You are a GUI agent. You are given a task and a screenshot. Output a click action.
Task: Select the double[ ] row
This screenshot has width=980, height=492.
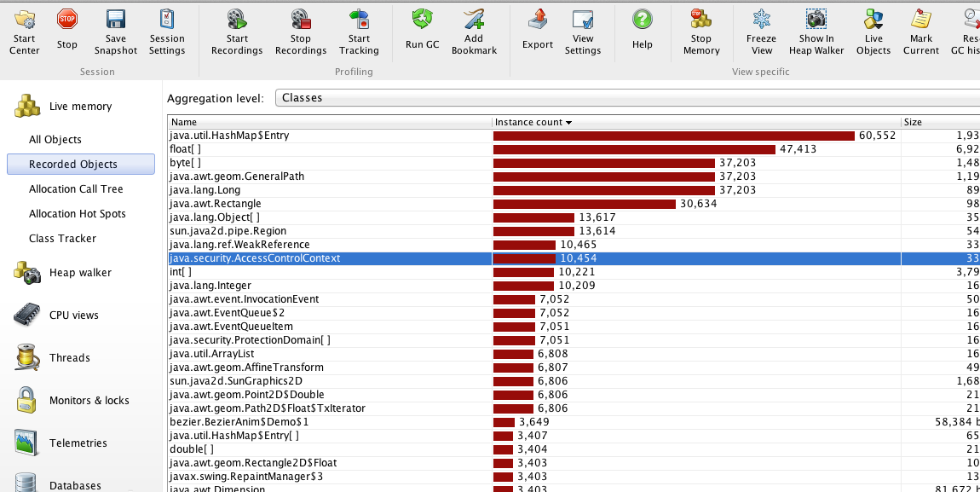(x=574, y=449)
